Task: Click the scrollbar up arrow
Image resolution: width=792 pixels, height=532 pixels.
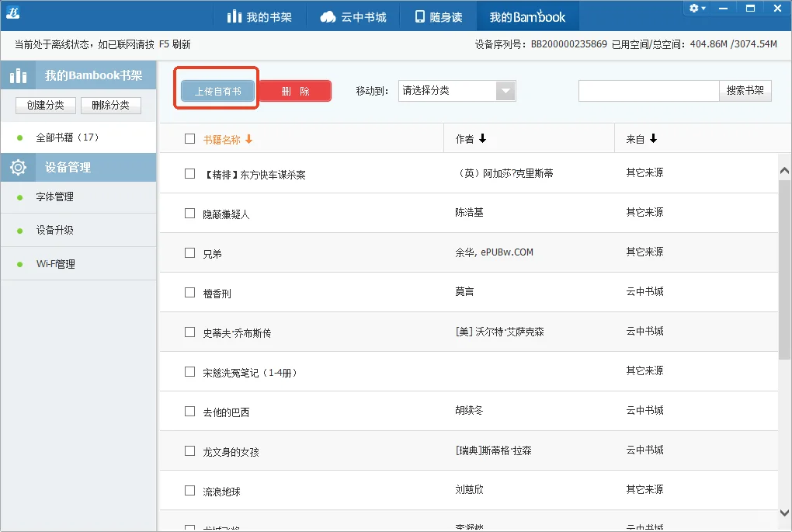Action: point(784,171)
